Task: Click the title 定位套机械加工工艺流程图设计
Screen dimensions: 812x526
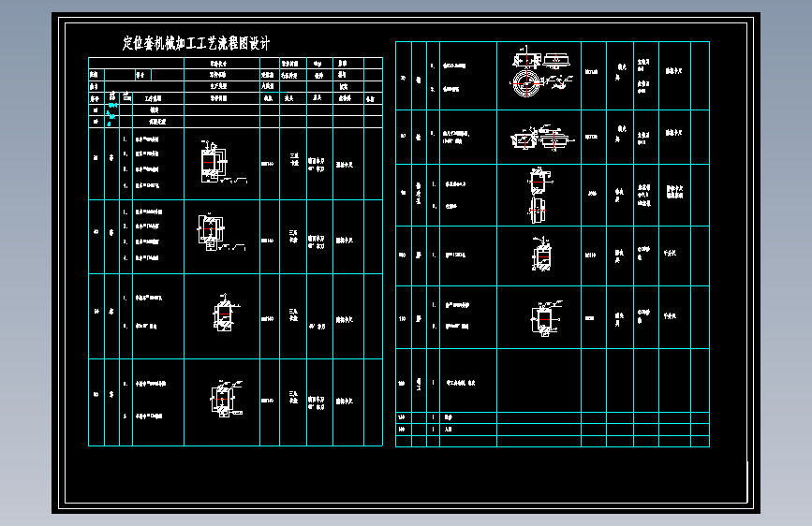Action: pos(196,43)
